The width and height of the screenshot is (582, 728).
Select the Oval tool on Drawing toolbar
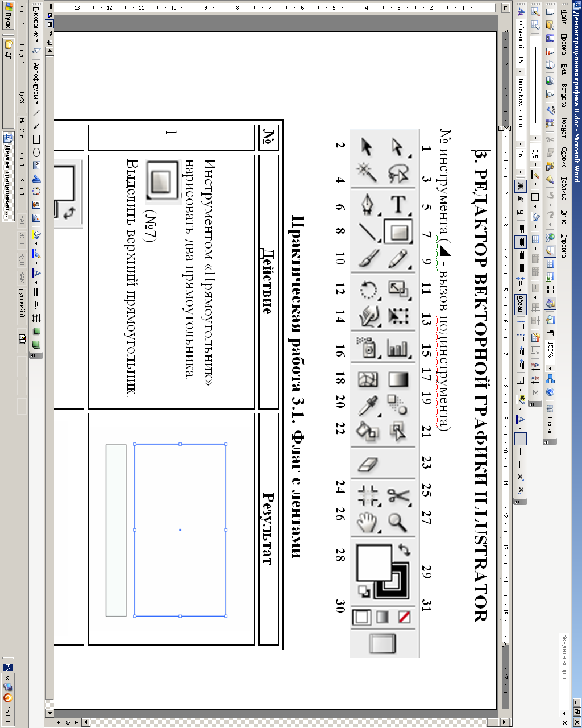click(x=36, y=152)
